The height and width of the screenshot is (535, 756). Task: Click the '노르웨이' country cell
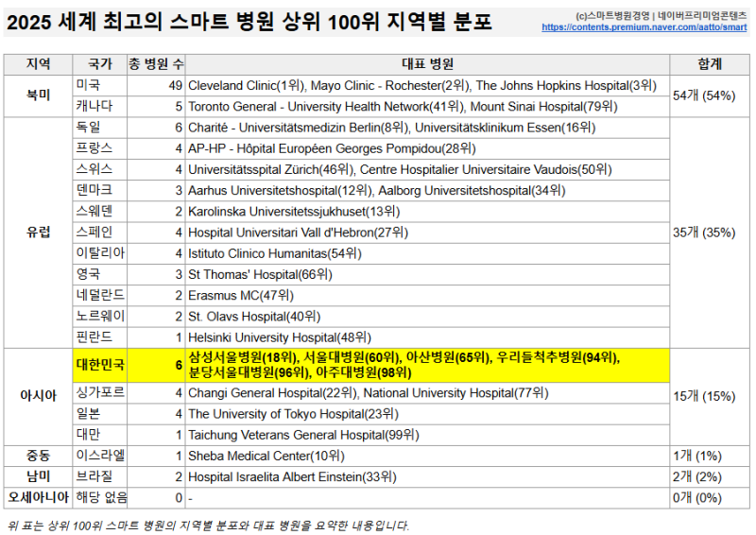coord(100,317)
